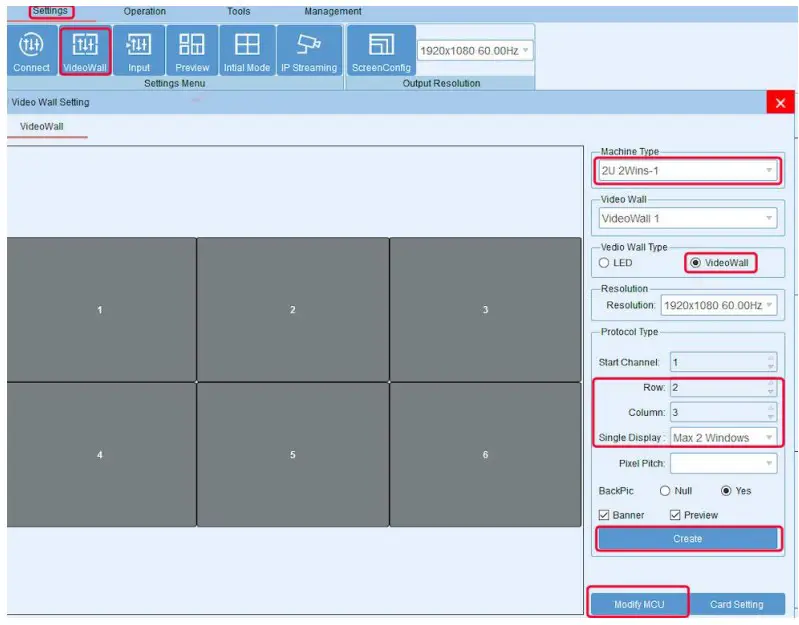The image size is (799, 625).
Task: Select video wall screen 6
Action: tap(486, 454)
